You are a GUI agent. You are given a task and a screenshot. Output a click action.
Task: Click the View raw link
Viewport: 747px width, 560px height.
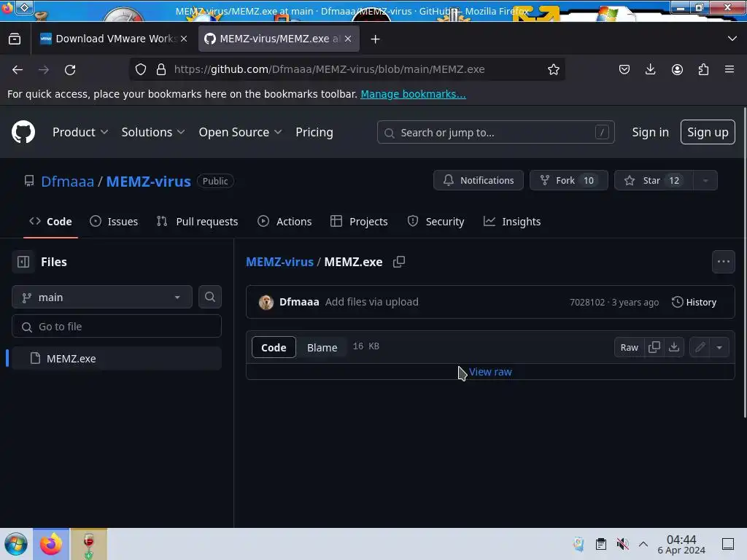(490, 372)
